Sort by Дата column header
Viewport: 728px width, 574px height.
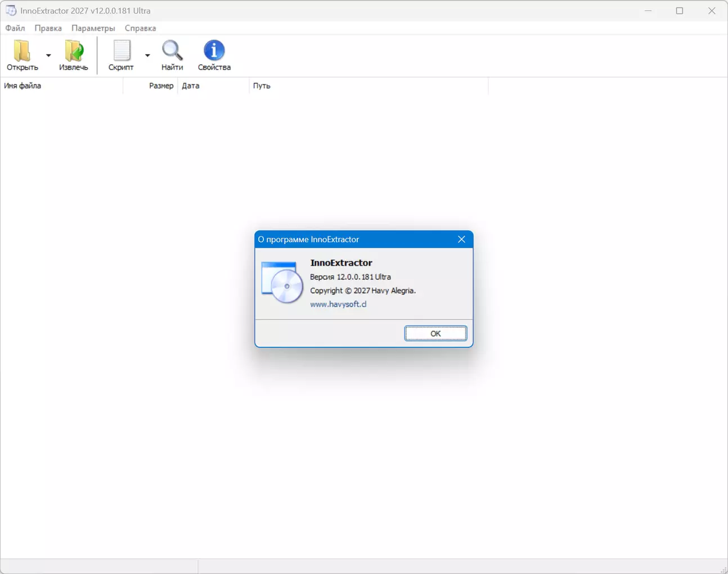(x=213, y=86)
